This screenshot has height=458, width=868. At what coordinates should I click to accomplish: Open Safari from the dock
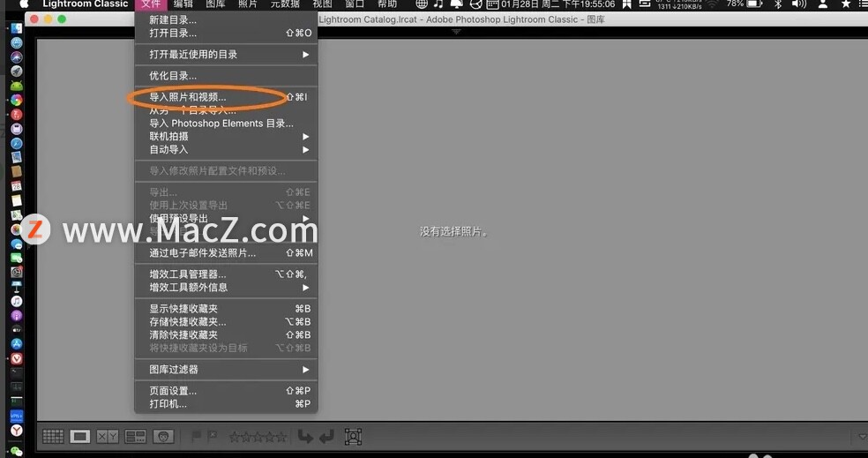pyautogui.click(x=17, y=143)
